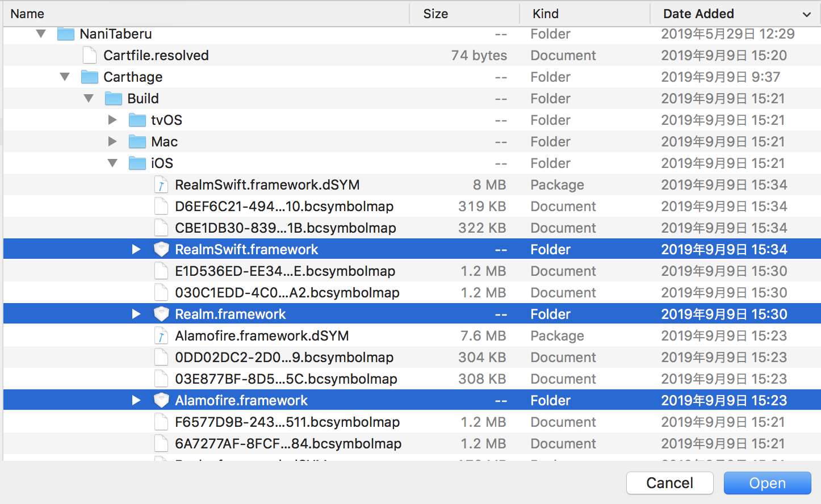Select the D6EF6C21-494...10.bcsymbolmap file name
This screenshot has width=821, height=504.
[284, 206]
